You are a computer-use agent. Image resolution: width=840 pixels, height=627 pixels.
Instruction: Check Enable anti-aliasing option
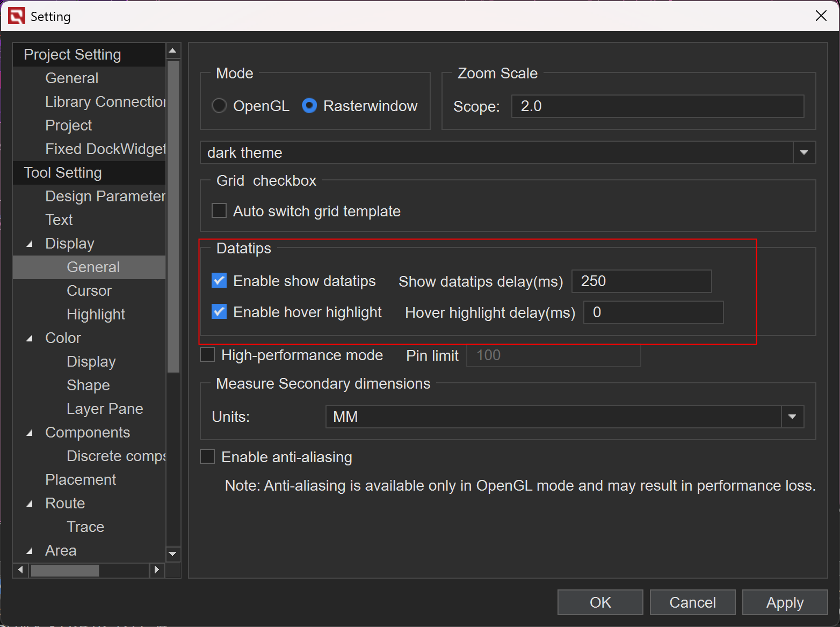(207, 457)
